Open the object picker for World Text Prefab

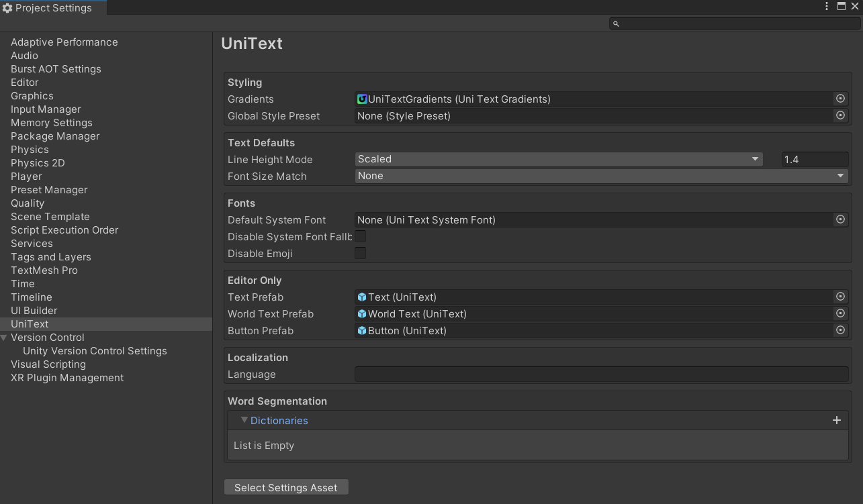[x=840, y=313]
